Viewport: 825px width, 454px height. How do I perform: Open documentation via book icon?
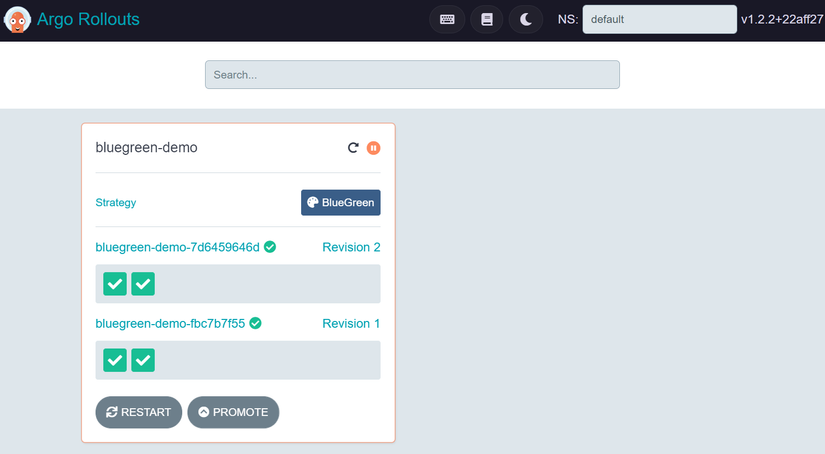(x=487, y=19)
